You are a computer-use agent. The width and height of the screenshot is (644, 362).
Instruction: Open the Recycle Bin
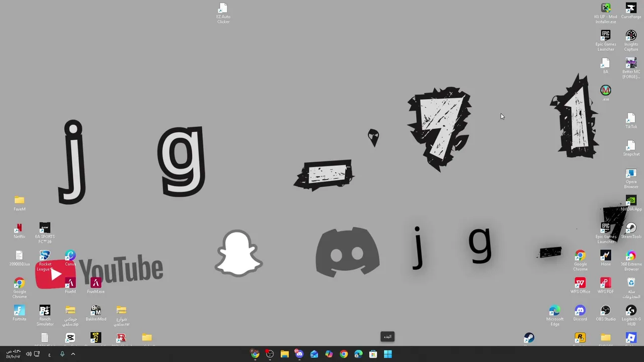pos(631,288)
